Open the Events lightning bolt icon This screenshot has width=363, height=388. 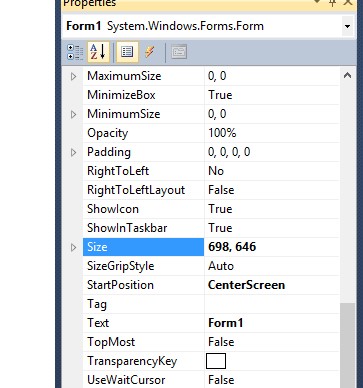(x=150, y=52)
